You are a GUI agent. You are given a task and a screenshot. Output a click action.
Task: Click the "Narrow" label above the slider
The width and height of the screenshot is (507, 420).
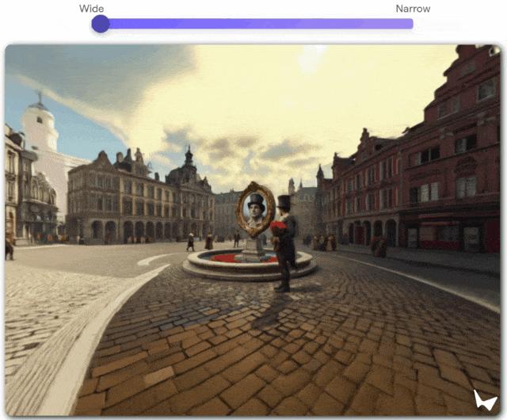(x=413, y=9)
